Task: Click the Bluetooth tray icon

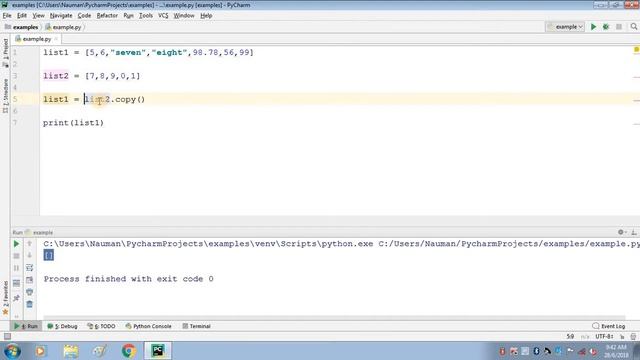Action: pos(536,351)
